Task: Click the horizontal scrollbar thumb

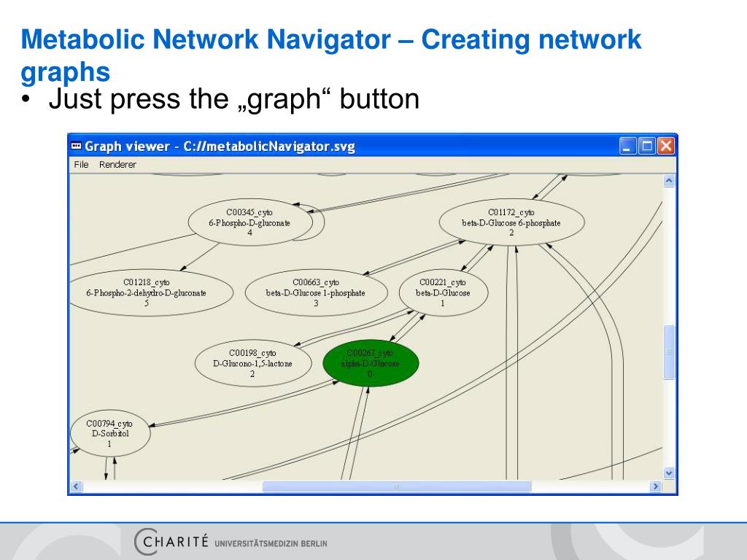Action: point(396,486)
